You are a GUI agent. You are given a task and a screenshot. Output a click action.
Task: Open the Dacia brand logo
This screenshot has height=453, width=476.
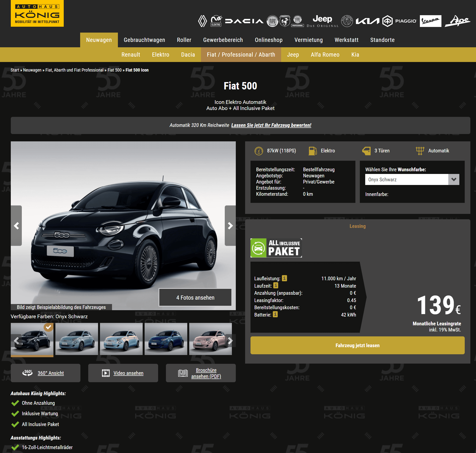[244, 21]
